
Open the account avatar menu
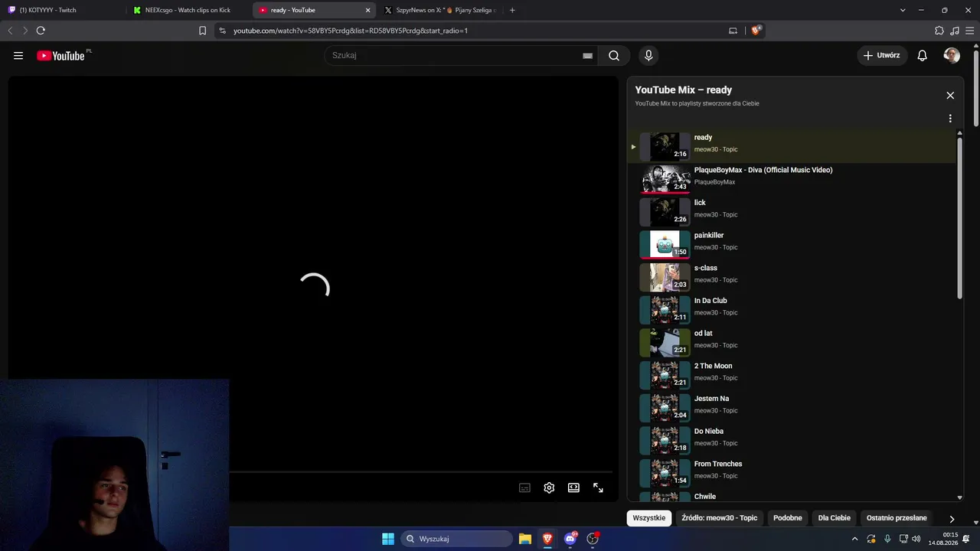[x=952, y=55]
